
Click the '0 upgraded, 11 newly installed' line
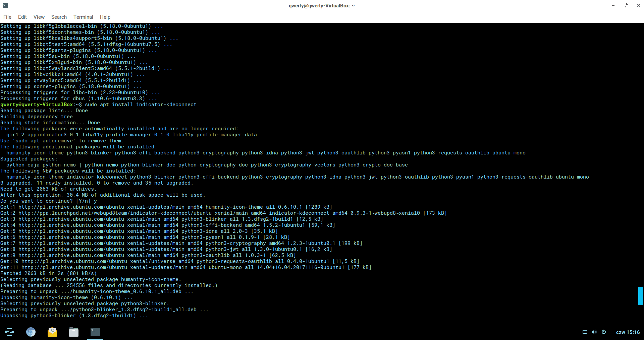coord(97,183)
